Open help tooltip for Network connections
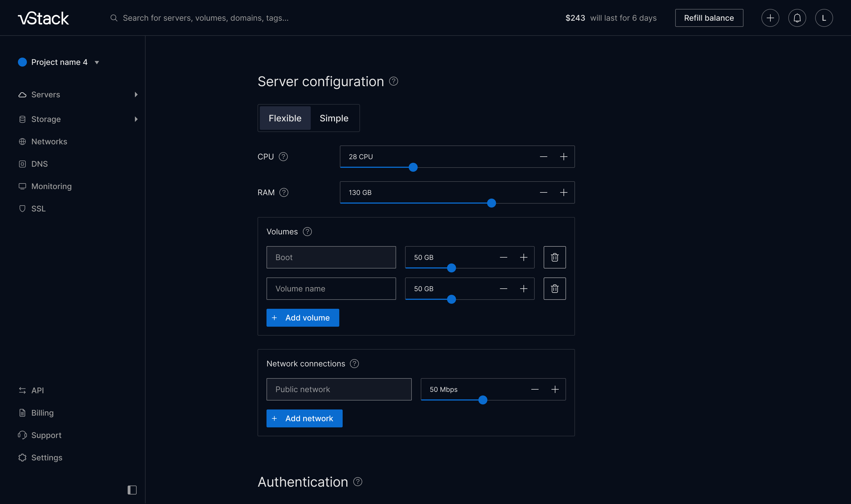The image size is (851, 504). coord(354,364)
